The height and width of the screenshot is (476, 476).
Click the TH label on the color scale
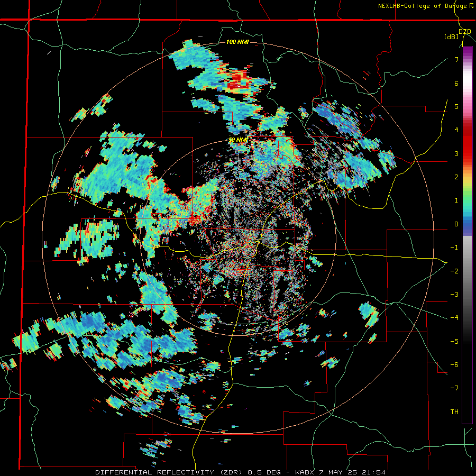click(x=454, y=411)
